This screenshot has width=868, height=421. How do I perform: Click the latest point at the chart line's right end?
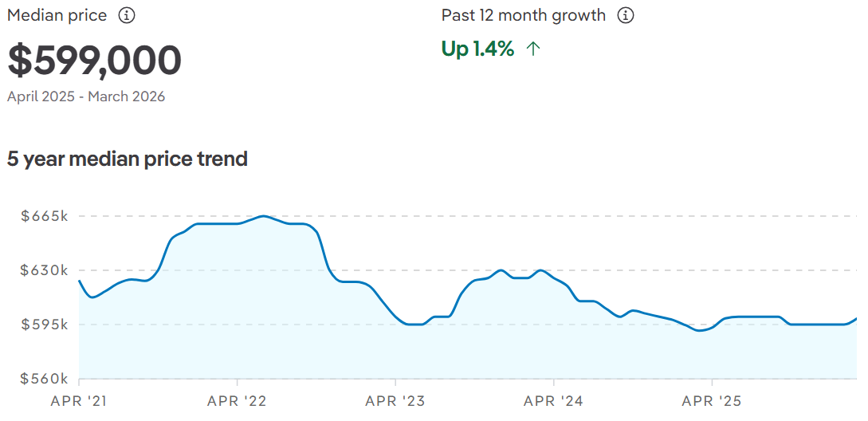(856, 318)
